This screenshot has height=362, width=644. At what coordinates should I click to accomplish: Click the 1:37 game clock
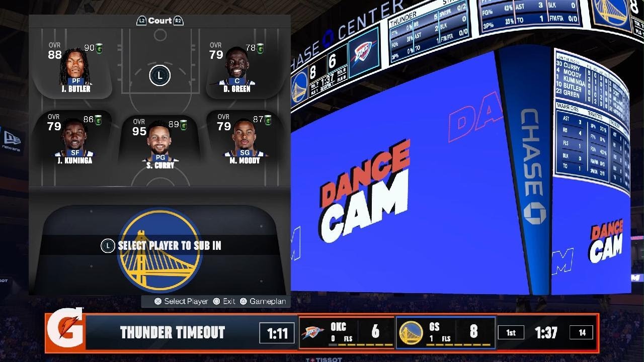coord(546,332)
